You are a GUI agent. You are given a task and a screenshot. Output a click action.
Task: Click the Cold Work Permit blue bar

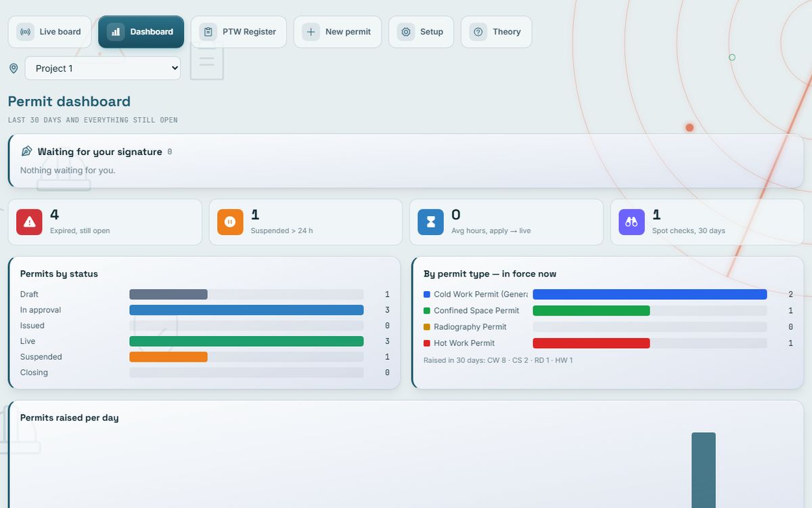click(x=650, y=295)
